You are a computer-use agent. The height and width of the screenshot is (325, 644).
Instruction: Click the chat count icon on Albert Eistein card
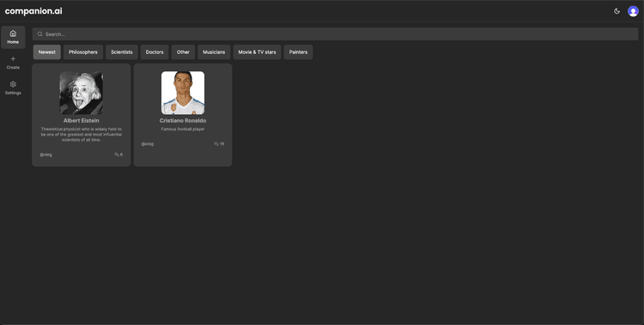(117, 154)
